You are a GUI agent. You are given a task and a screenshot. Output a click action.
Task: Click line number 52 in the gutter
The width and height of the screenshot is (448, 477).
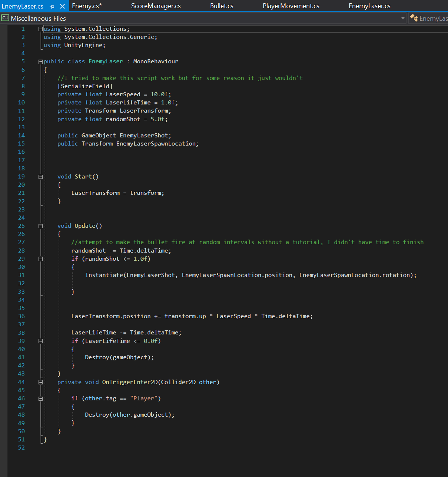pos(21,447)
